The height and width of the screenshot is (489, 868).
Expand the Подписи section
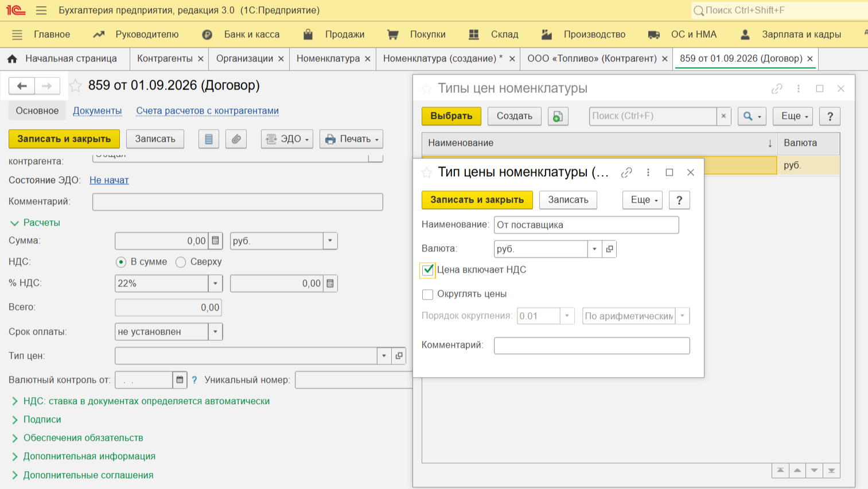click(x=42, y=420)
